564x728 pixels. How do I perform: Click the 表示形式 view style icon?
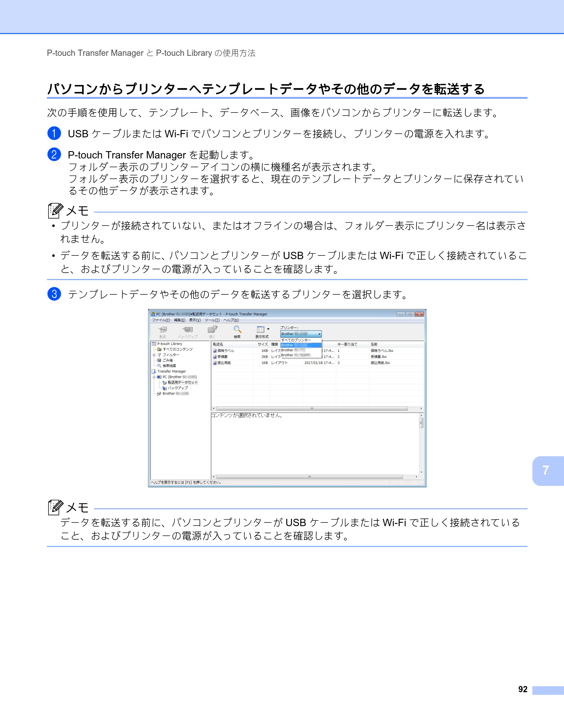(261, 329)
